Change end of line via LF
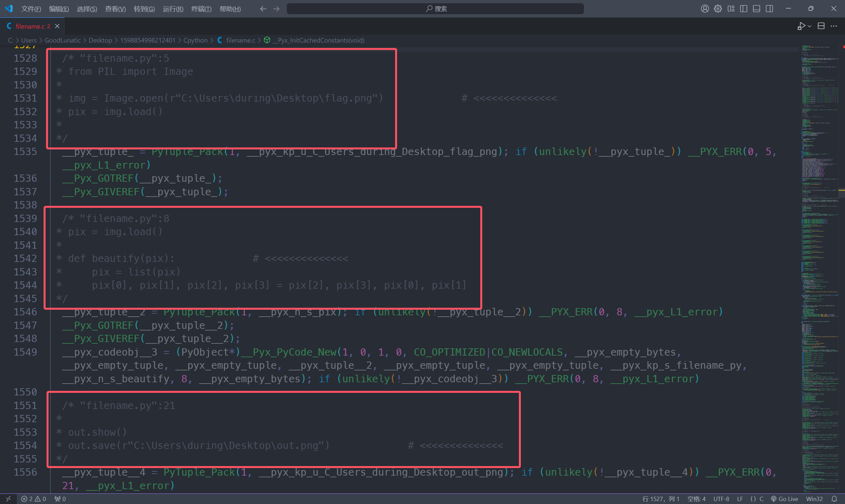This screenshot has width=845, height=504. coord(740,499)
